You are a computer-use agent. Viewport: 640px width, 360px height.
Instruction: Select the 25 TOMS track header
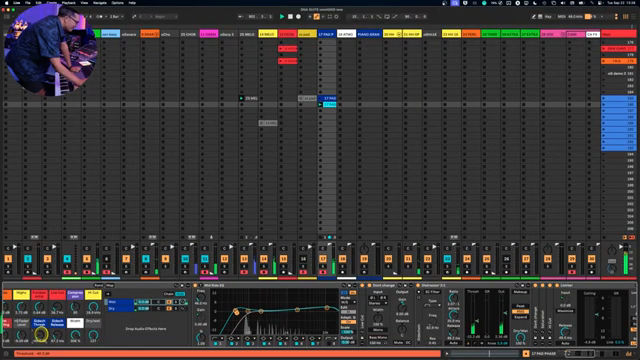pyautogui.click(x=490, y=34)
